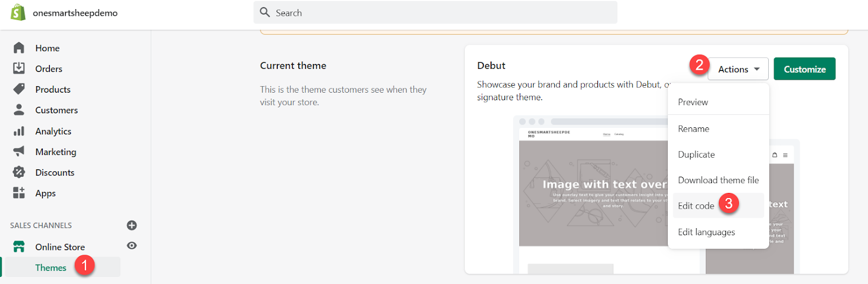Open Home via the house icon
The image size is (868, 284).
coord(19,48)
